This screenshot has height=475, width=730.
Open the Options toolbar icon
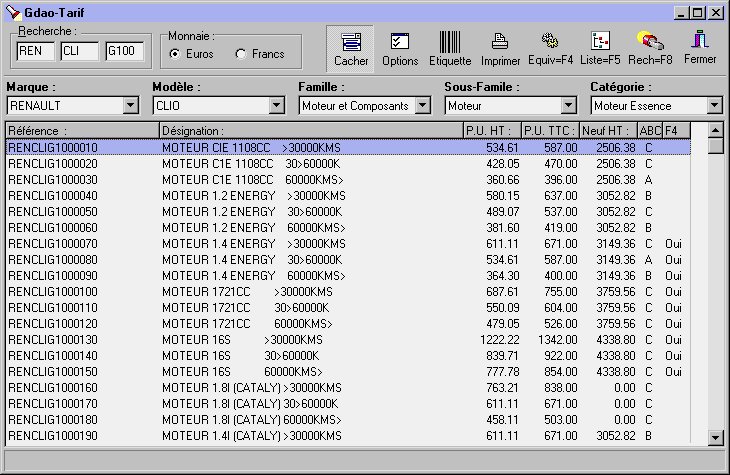[x=400, y=49]
